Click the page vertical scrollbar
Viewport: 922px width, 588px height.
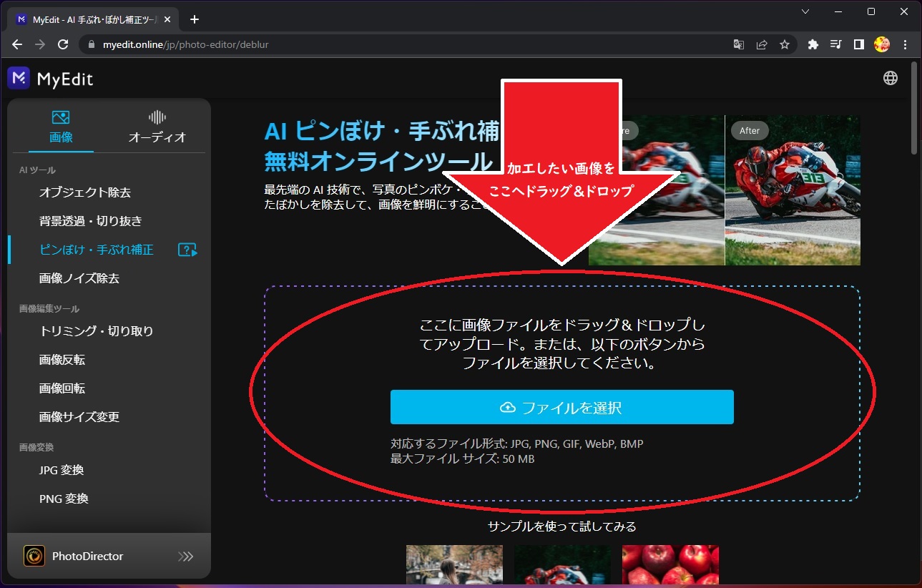(x=914, y=107)
